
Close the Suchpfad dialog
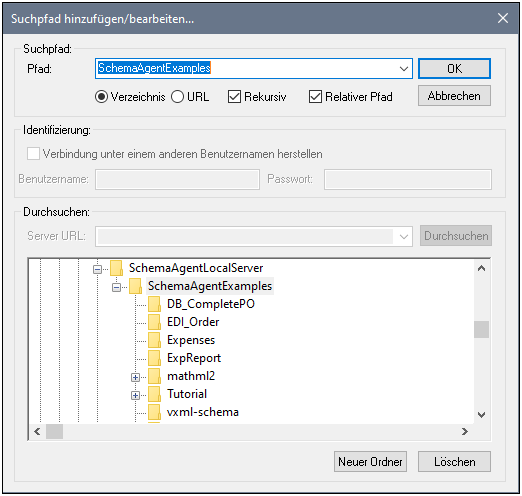(503, 18)
